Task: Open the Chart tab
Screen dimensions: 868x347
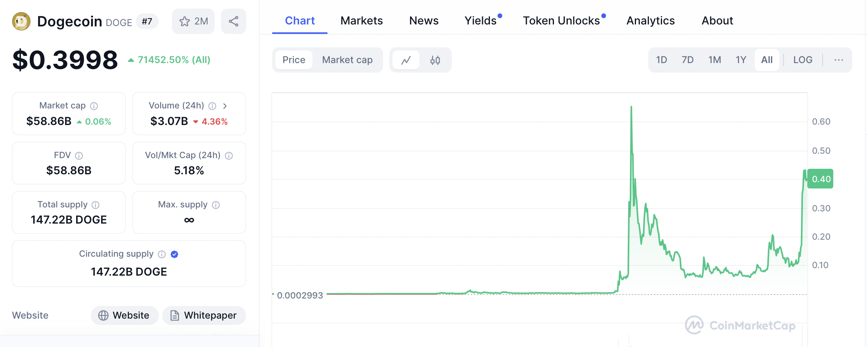Action: coord(300,21)
